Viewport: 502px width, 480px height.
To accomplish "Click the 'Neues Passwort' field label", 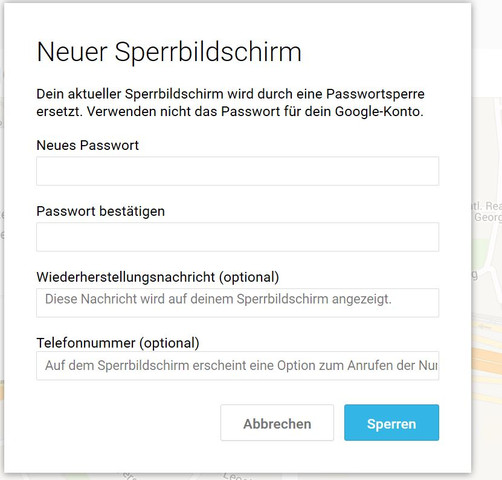I will point(87,146).
